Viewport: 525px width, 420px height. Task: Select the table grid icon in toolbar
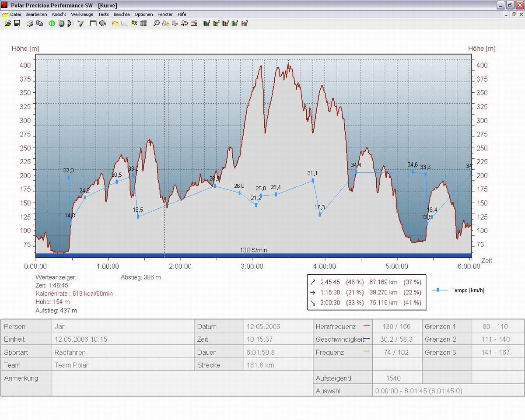pos(143,23)
